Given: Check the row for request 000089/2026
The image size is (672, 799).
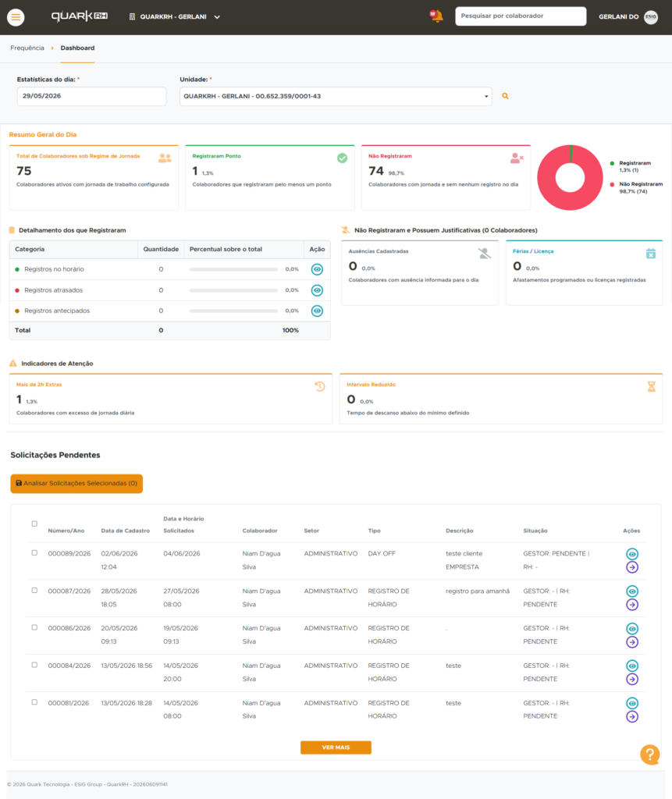Looking at the screenshot, I should tap(34, 553).
